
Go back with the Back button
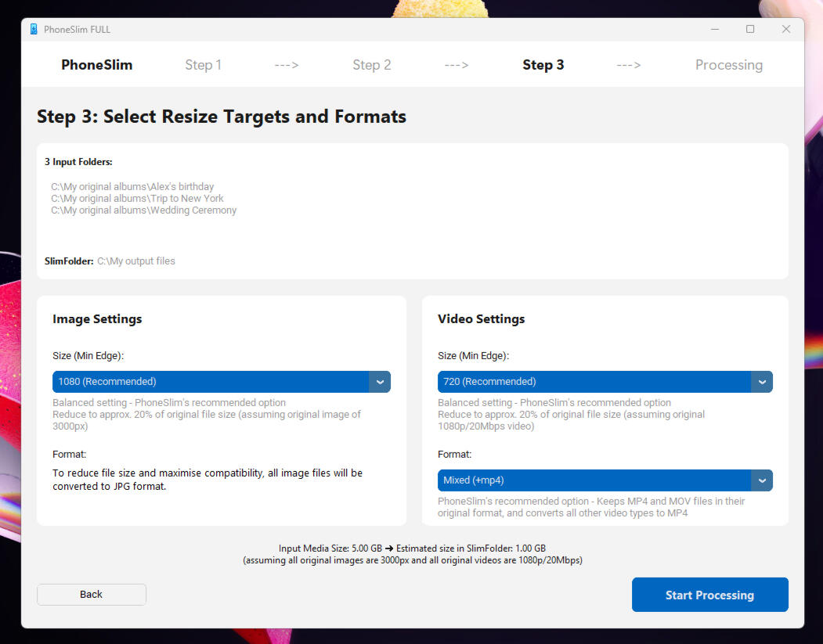pyautogui.click(x=92, y=594)
